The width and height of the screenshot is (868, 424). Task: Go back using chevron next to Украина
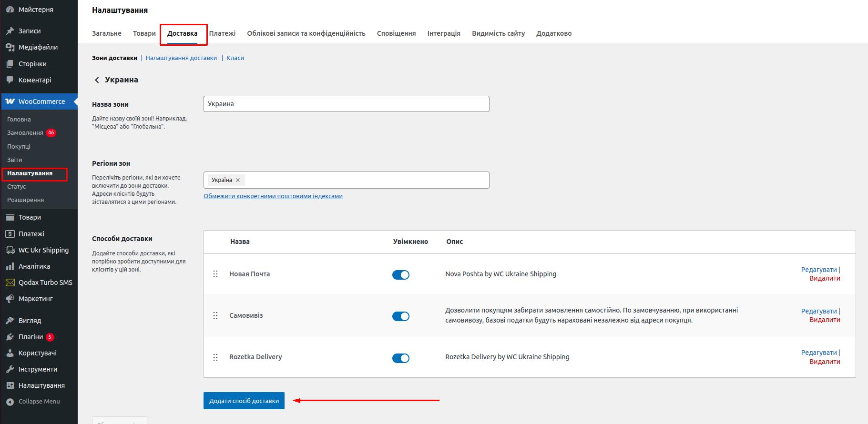(97, 80)
